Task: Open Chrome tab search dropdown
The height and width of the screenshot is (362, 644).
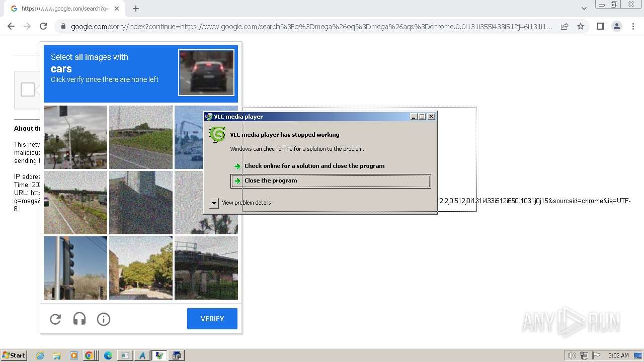Action: 584,9
